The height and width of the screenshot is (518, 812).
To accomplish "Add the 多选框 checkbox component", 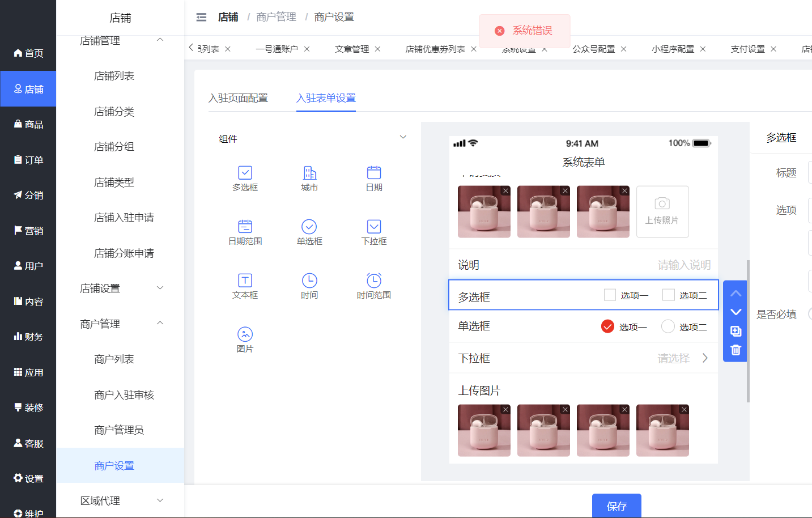I will pos(245,178).
